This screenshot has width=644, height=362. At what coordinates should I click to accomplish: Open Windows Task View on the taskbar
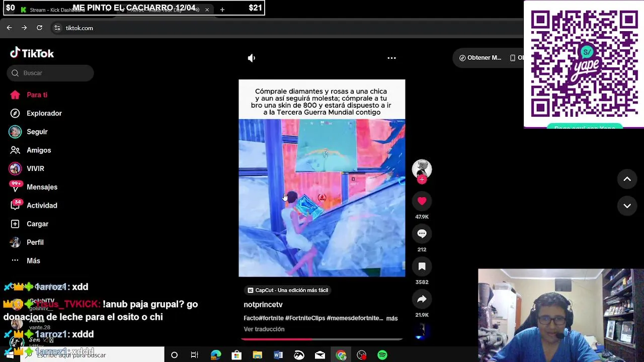195,355
